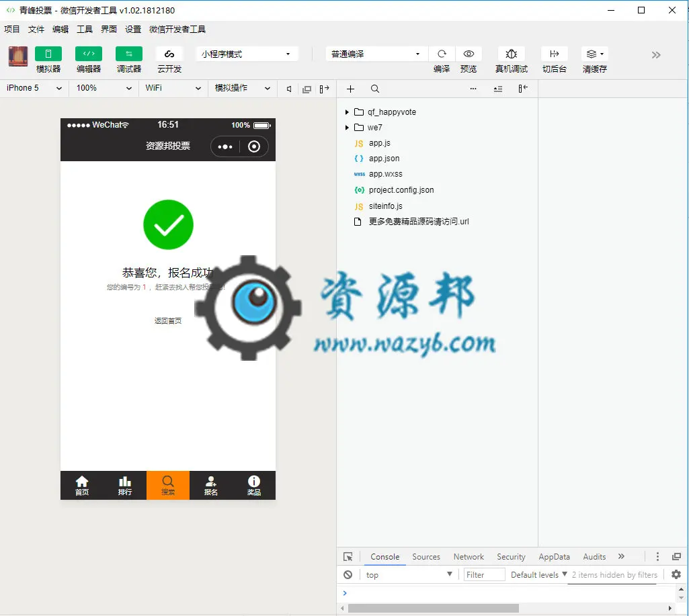
Task: Open app.json file
Action: [384, 159]
